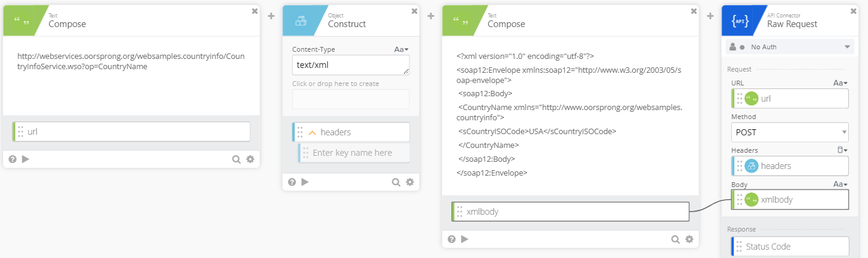Click help icon on the xmlbody Compose card
This screenshot has height=258, width=868.
pyautogui.click(x=451, y=239)
